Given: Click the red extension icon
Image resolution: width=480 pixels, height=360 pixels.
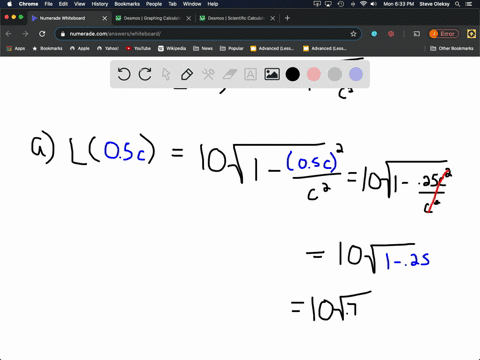Looking at the screenshot, I should click(x=391, y=34).
